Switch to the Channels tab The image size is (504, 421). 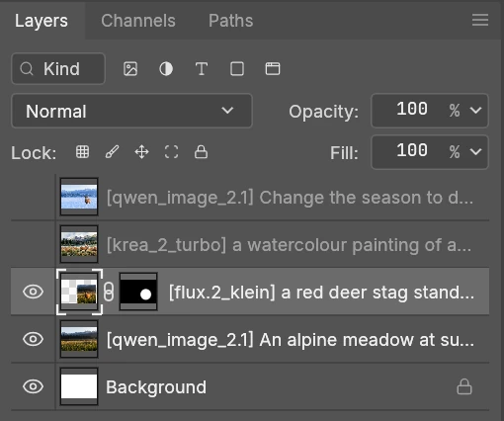138,21
